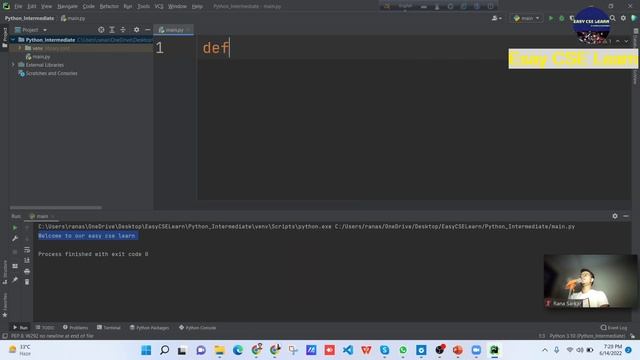The width and height of the screenshot is (640, 360).
Task: Select main.py in the project tree
Action: [x=38, y=57]
